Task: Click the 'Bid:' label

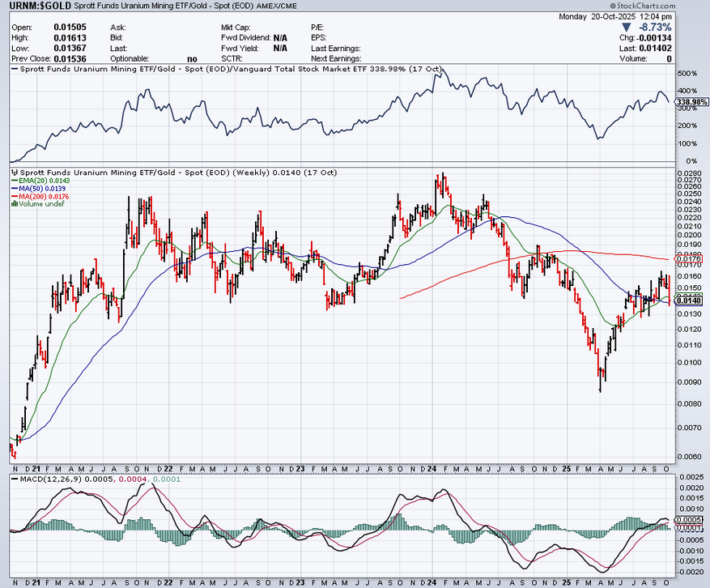Action: (117, 38)
